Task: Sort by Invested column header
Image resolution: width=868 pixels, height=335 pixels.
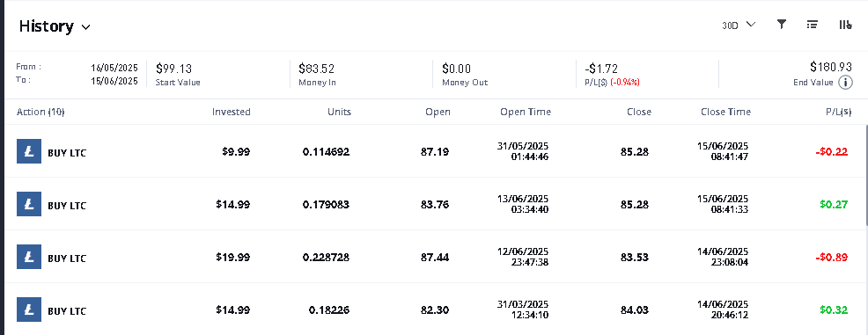Action: click(231, 112)
